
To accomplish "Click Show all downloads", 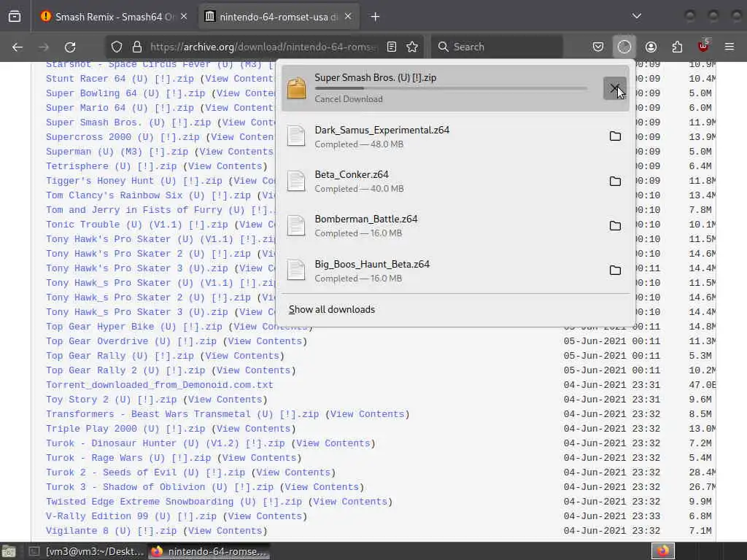I will (332, 309).
